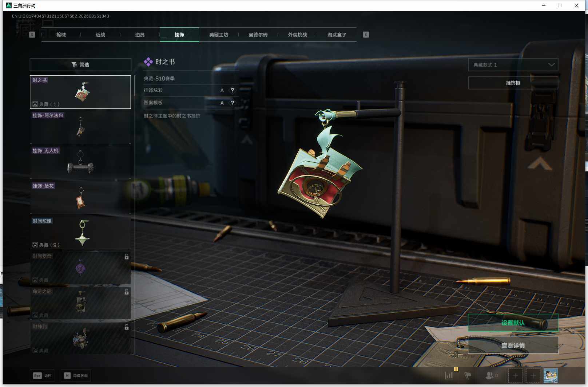Screen dimensions: 588x387
Task: Select the 时之书 charm in the list
Action: (80, 92)
